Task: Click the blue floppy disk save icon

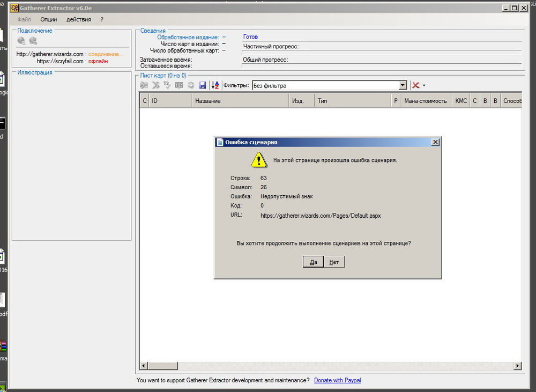Action: tap(203, 85)
